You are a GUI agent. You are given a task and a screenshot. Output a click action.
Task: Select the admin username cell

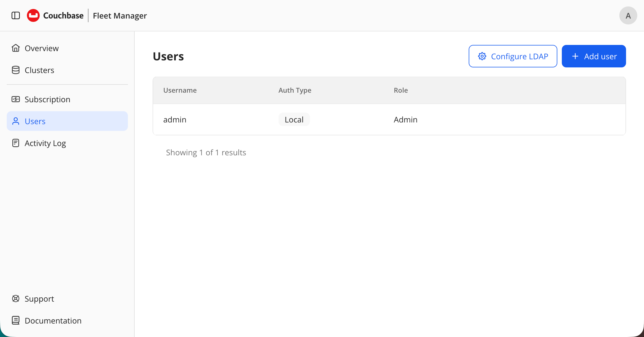coord(175,119)
